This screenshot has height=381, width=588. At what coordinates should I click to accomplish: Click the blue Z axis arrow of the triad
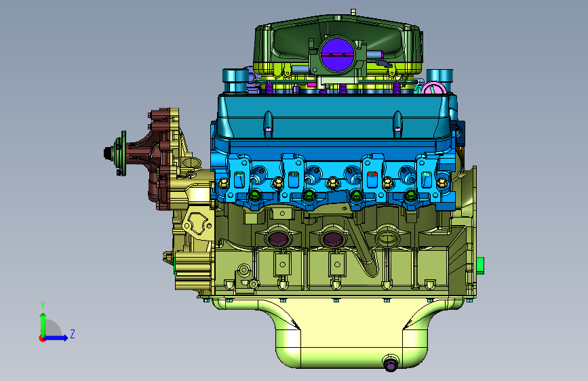tap(56, 338)
